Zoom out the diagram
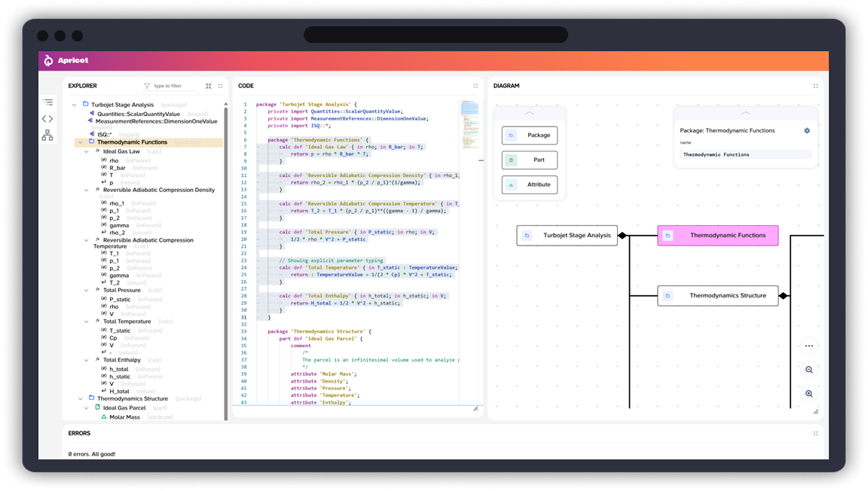The image size is (868, 491). click(808, 370)
